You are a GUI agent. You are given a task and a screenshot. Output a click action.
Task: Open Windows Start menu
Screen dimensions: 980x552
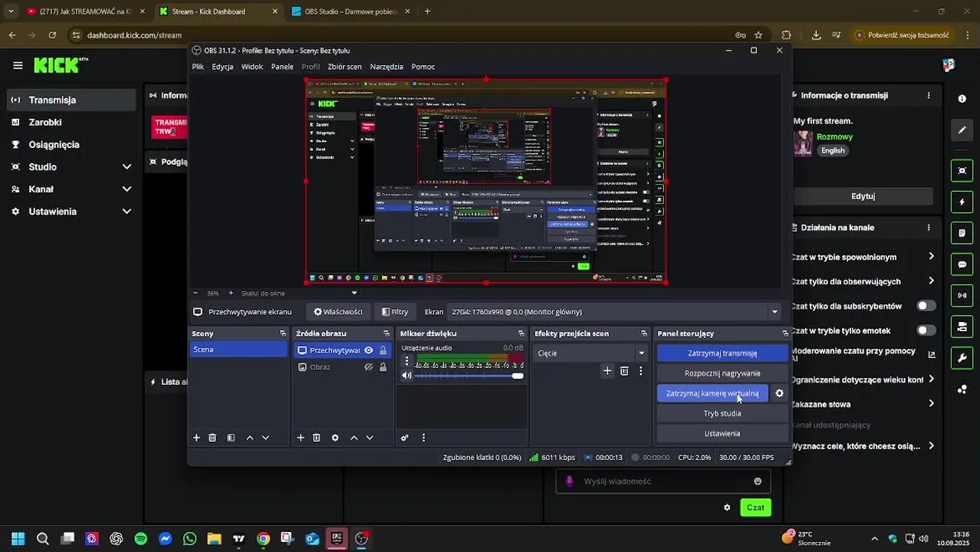click(x=18, y=539)
